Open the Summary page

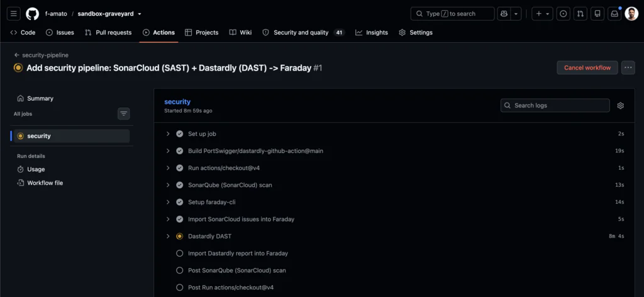[x=35, y=99]
